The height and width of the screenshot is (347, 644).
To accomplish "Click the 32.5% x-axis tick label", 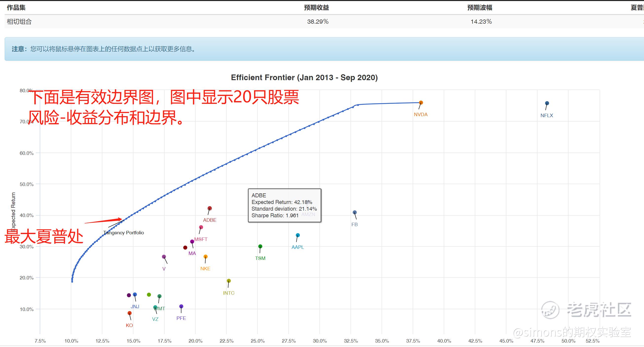I will pyautogui.click(x=351, y=341).
